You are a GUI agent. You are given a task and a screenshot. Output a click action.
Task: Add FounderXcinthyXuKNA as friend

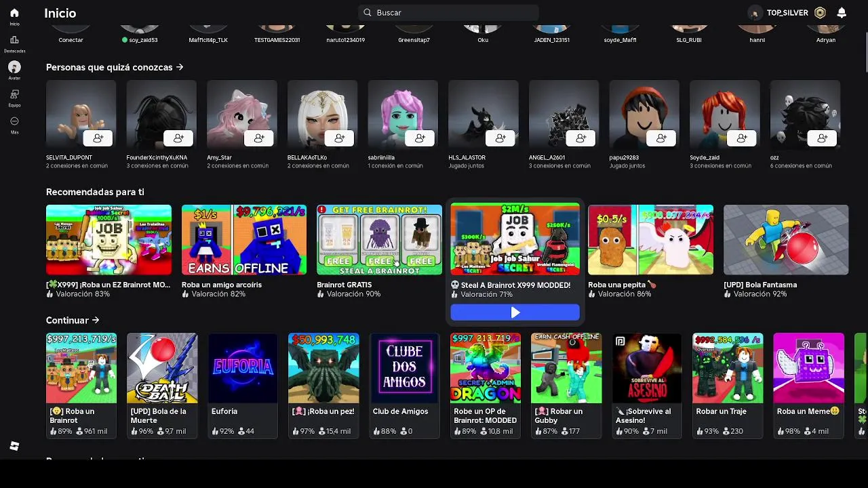[178, 138]
